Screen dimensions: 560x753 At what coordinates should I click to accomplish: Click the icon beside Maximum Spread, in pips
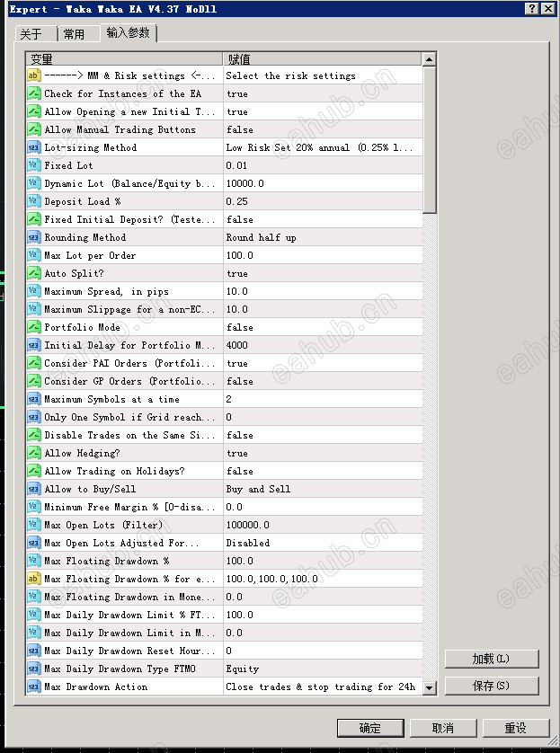pos(33,291)
